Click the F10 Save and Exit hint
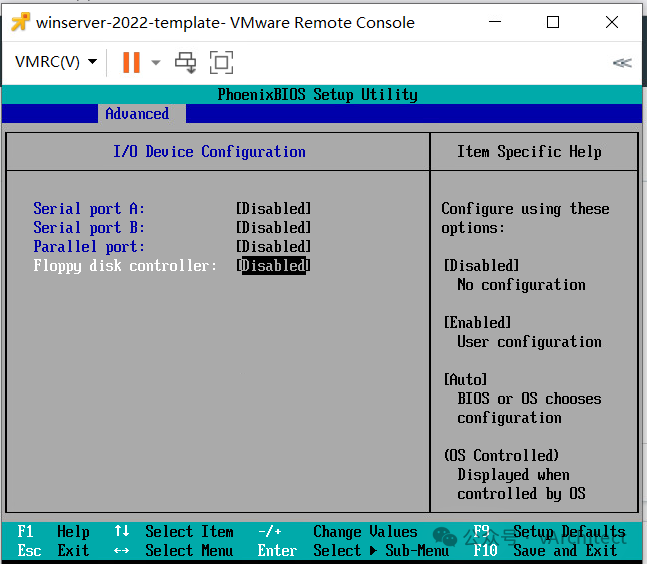The image size is (647, 564). 545,550
